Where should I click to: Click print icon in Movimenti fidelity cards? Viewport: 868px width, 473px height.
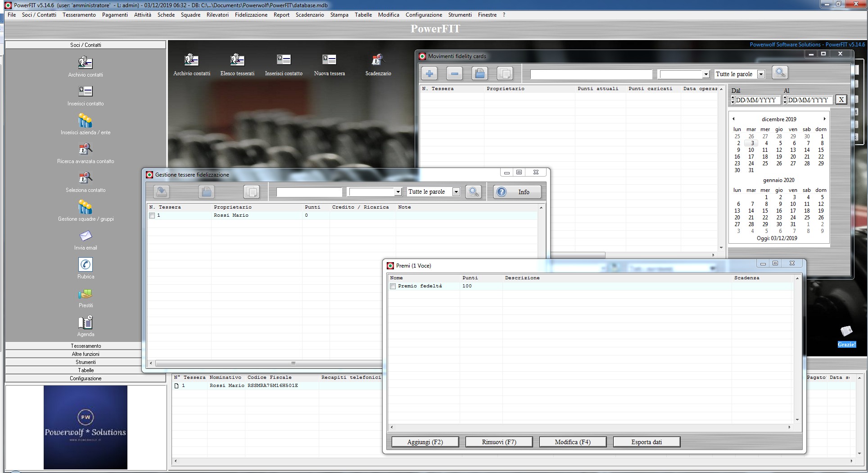pos(480,73)
